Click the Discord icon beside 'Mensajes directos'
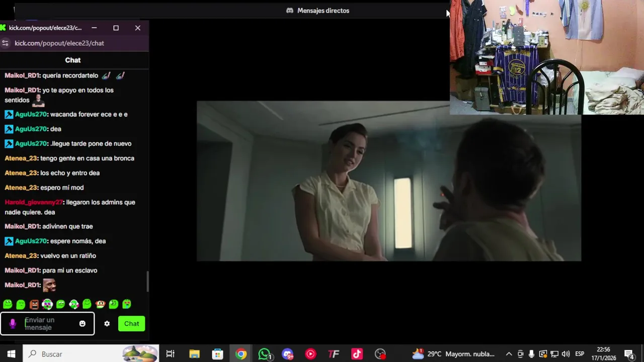Viewport: 644px width, 362px height. click(x=290, y=11)
